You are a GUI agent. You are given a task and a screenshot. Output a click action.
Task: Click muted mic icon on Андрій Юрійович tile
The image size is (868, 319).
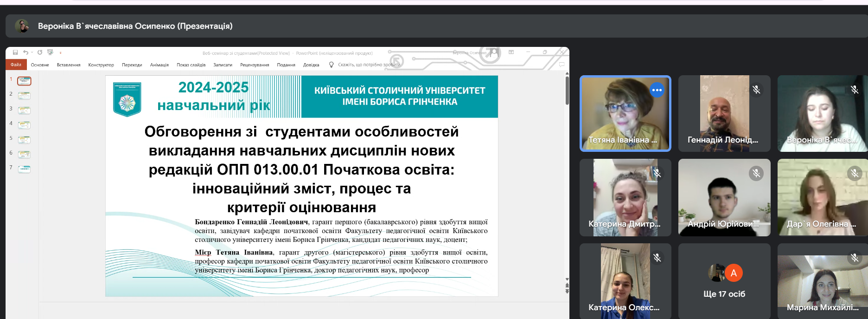point(756,174)
